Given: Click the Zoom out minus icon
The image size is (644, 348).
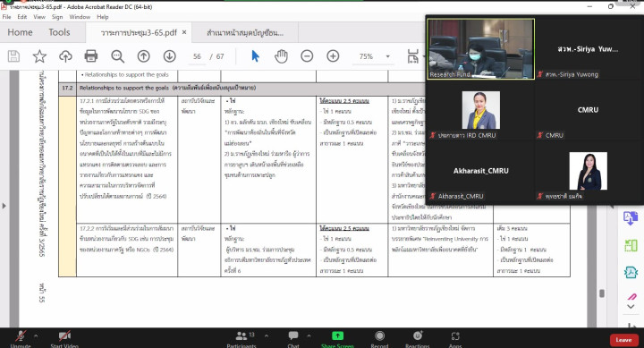Looking at the screenshot, I should pos(307,55).
